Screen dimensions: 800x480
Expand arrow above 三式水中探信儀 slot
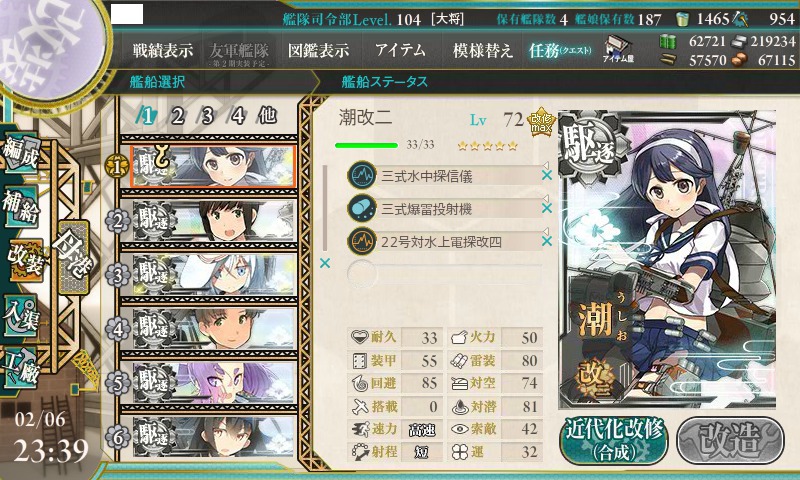coord(545,165)
